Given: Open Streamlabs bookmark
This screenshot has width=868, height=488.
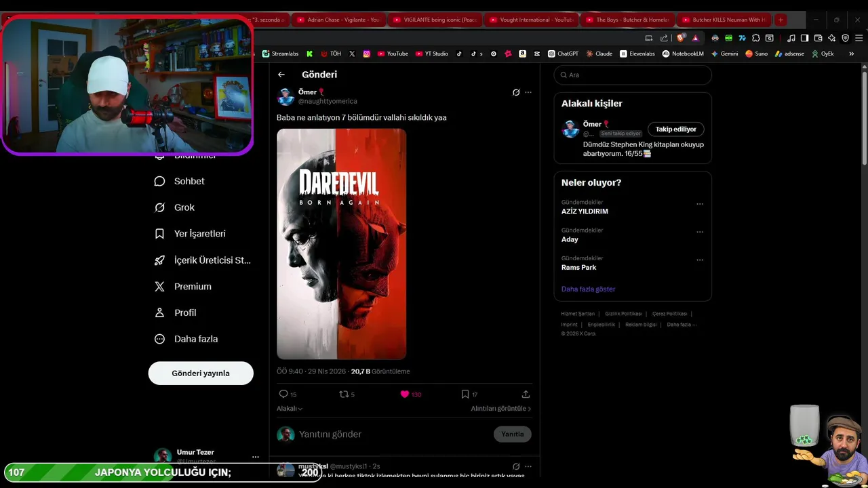Looking at the screenshot, I should point(280,54).
